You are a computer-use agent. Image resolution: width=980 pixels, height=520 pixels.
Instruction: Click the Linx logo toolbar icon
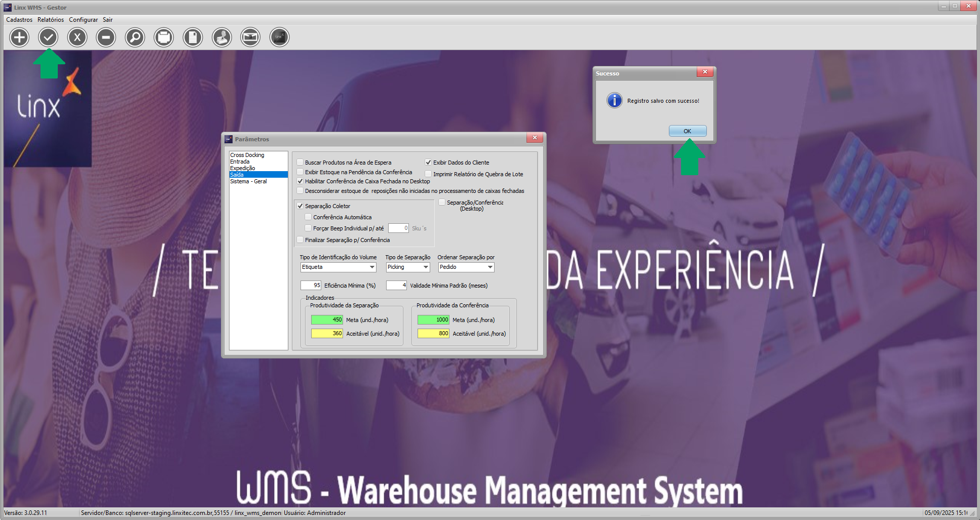(x=279, y=37)
